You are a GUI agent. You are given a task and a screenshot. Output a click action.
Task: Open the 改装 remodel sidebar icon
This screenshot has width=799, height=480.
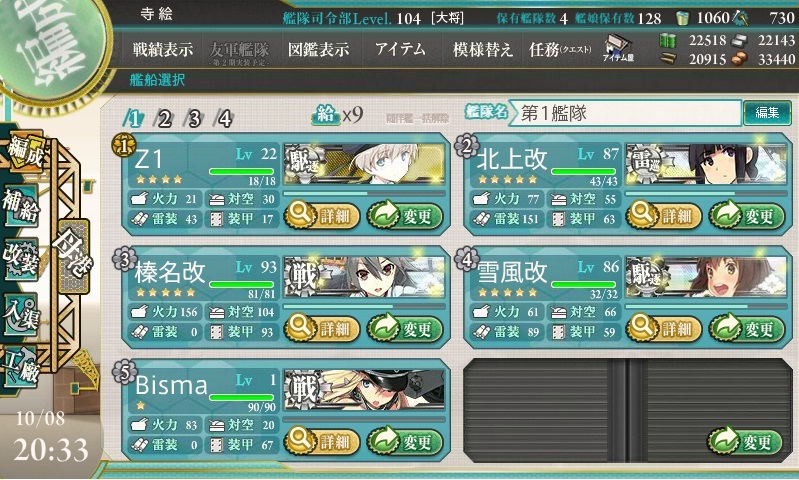pyautogui.click(x=21, y=259)
